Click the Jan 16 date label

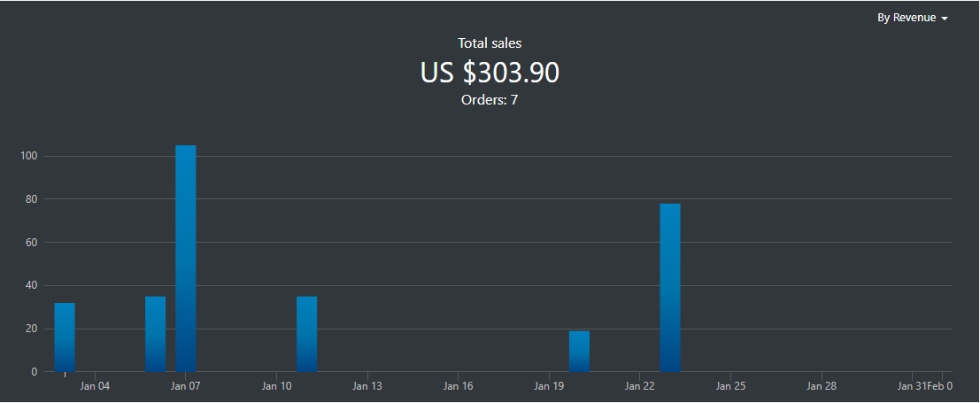click(x=458, y=386)
